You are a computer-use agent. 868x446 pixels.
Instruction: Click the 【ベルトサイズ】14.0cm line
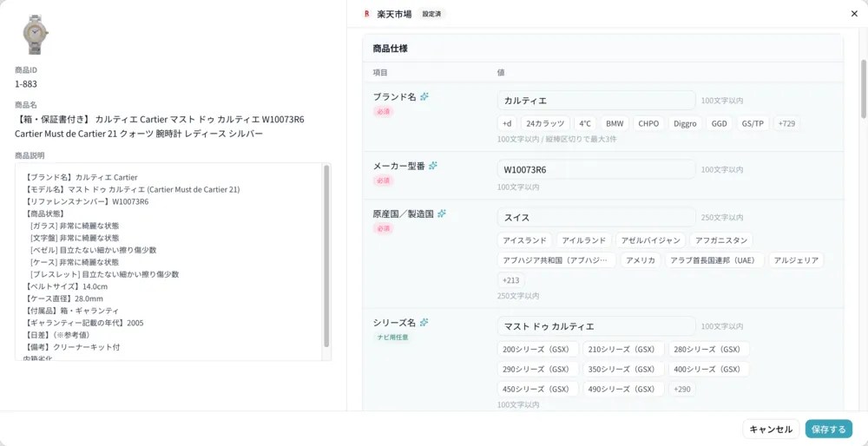point(66,286)
